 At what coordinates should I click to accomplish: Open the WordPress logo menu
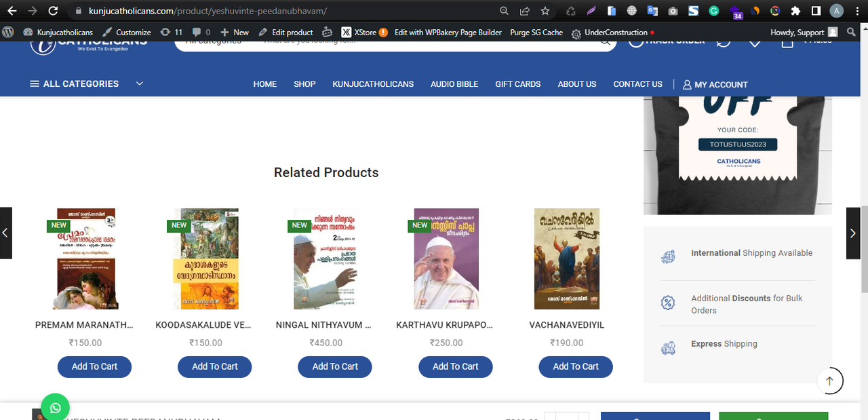(x=9, y=32)
